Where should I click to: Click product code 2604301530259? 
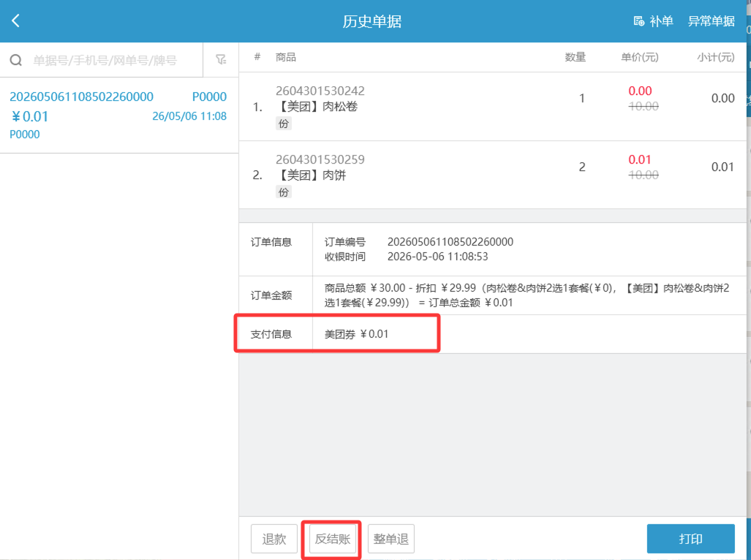[320, 159]
